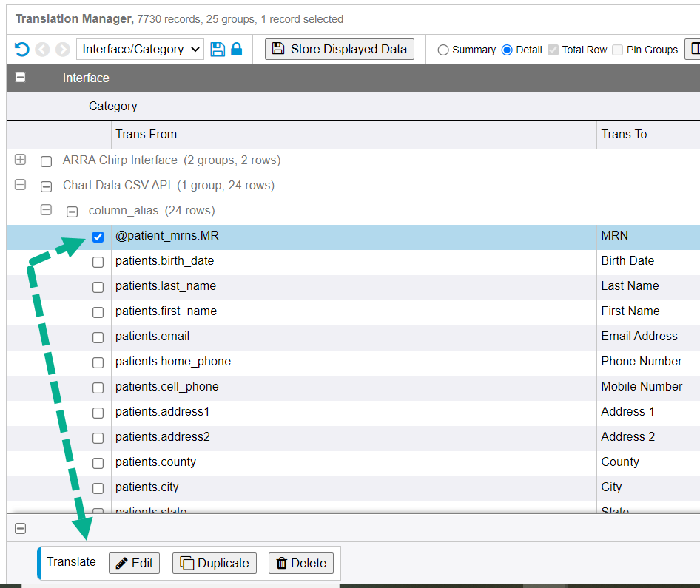Click the Store Displayed Data button
This screenshot has height=588, width=700.
tap(340, 50)
